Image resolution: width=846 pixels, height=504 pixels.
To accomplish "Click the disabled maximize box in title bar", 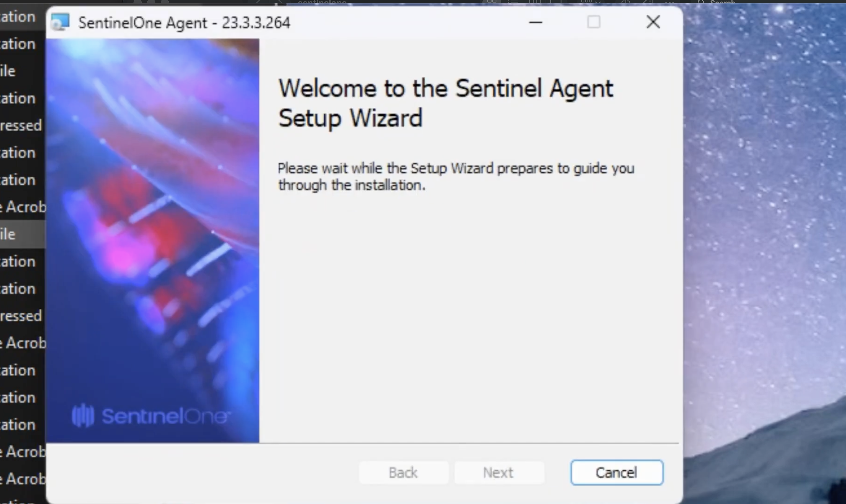I will (594, 22).
